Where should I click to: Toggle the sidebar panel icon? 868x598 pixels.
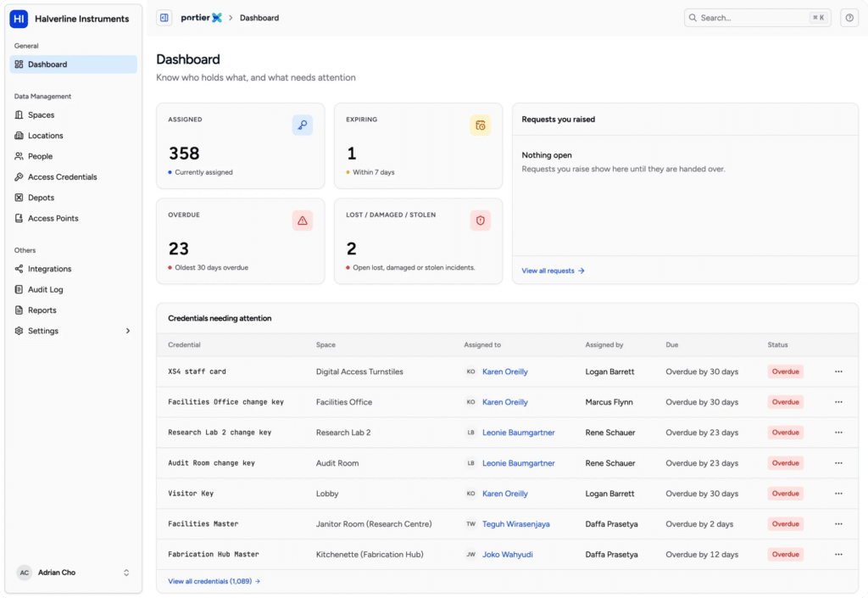[x=164, y=18]
